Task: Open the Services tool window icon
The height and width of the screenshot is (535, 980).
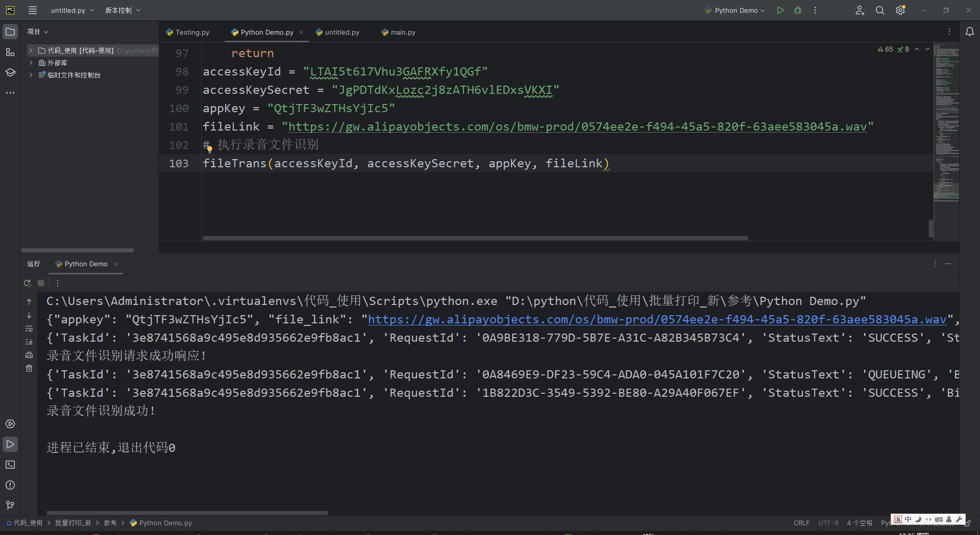Action: click(x=10, y=424)
